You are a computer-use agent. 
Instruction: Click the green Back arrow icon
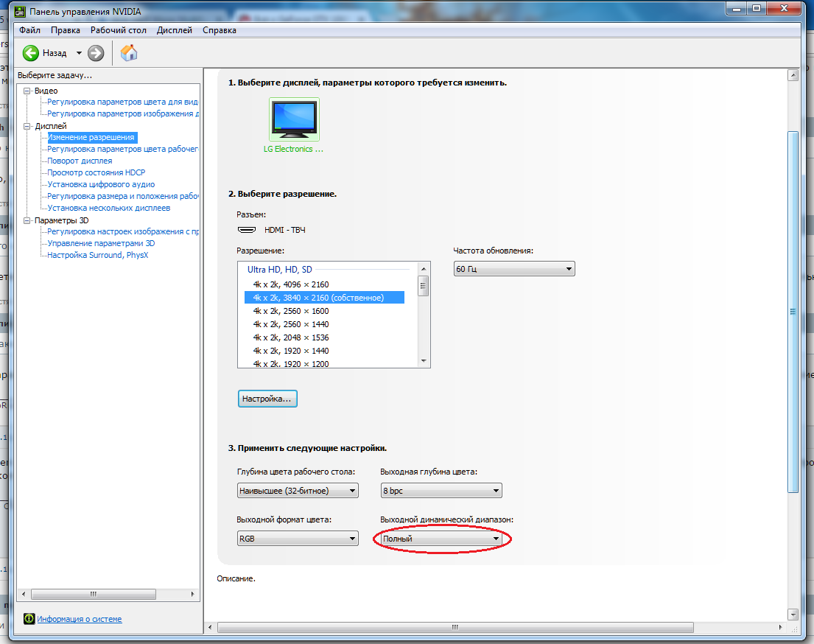coord(31,53)
